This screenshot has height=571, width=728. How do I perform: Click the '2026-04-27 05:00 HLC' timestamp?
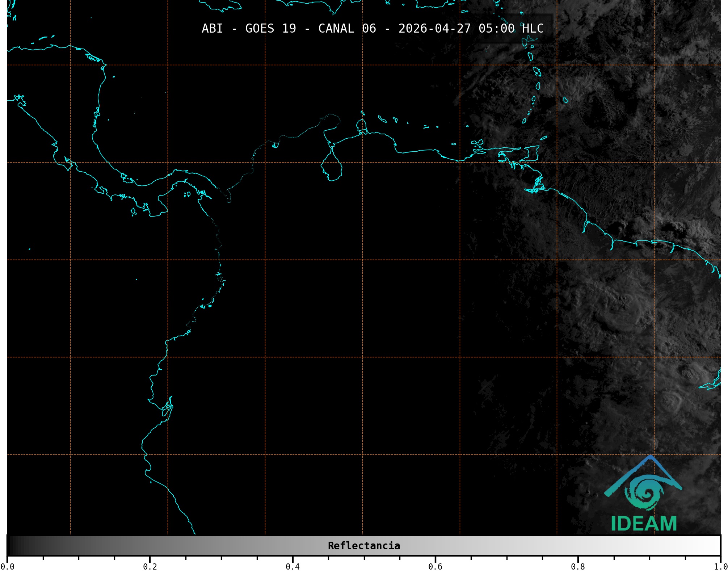coord(471,28)
